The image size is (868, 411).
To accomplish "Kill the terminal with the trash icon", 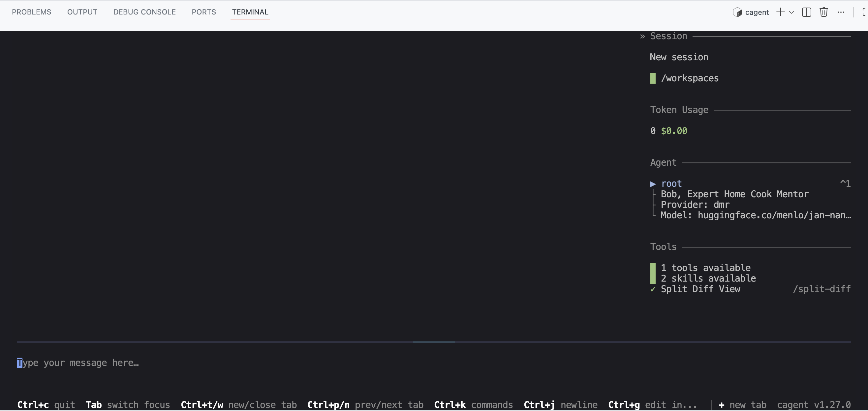I will (823, 13).
